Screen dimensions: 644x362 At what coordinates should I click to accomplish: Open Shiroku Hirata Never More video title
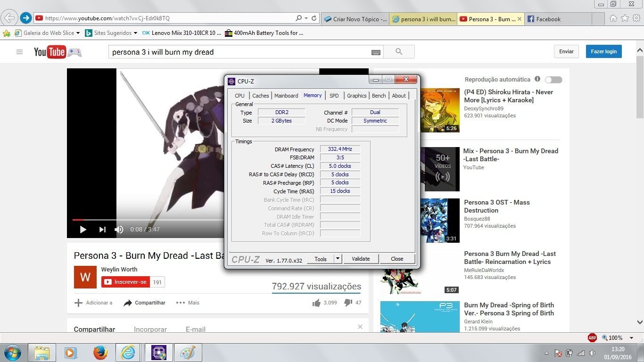pos(509,96)
